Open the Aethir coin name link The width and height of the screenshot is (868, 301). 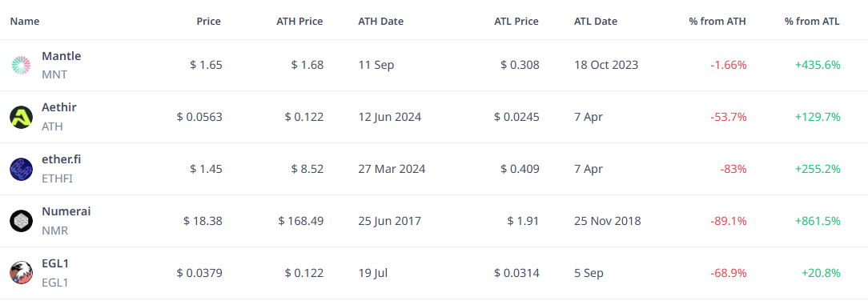coord(59,107)
